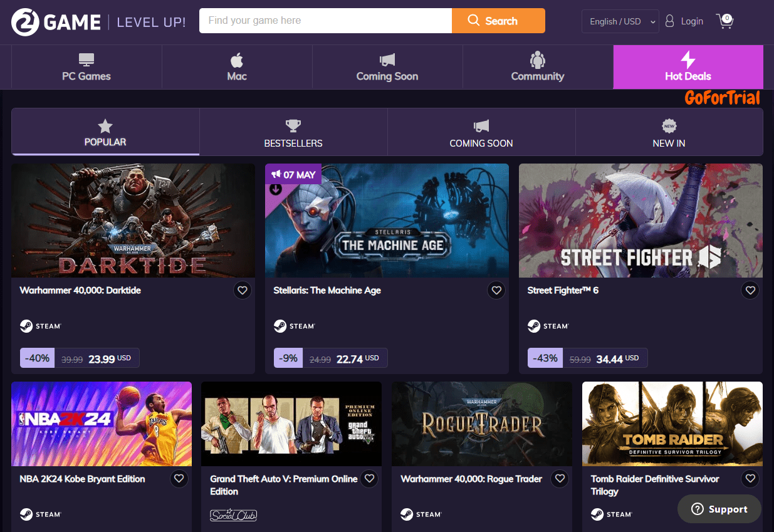Image resolution: width=774 pixels, height=532 pixels.
Task: Wishlist Tomb Raider Definitive Survivor Trilogy
Action: click(x=750, y=479)
